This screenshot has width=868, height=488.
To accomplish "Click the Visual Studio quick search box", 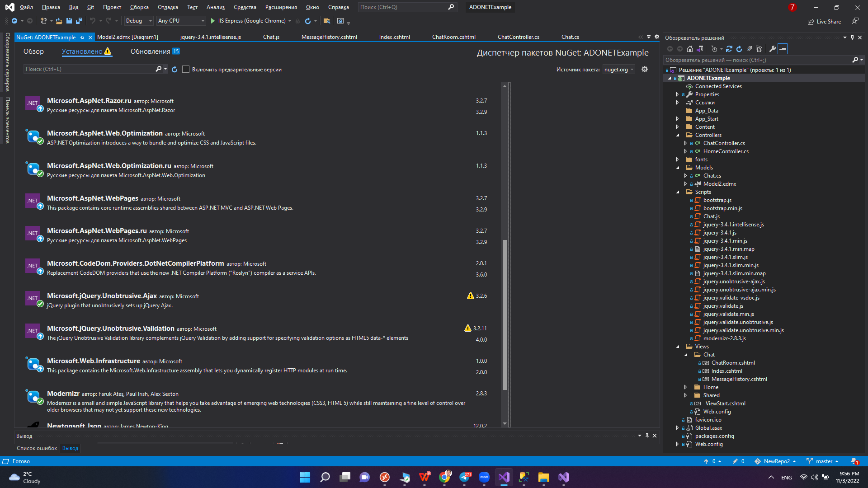I will [x=407, y=7].
